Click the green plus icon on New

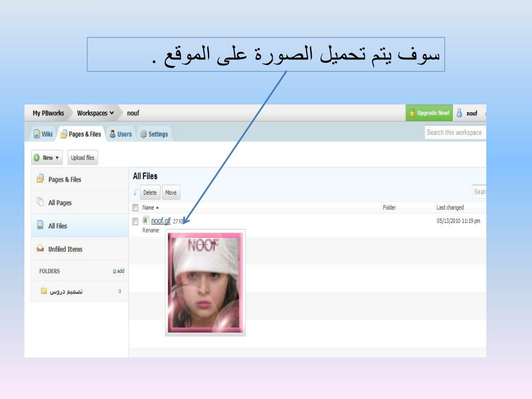point(37,158)
